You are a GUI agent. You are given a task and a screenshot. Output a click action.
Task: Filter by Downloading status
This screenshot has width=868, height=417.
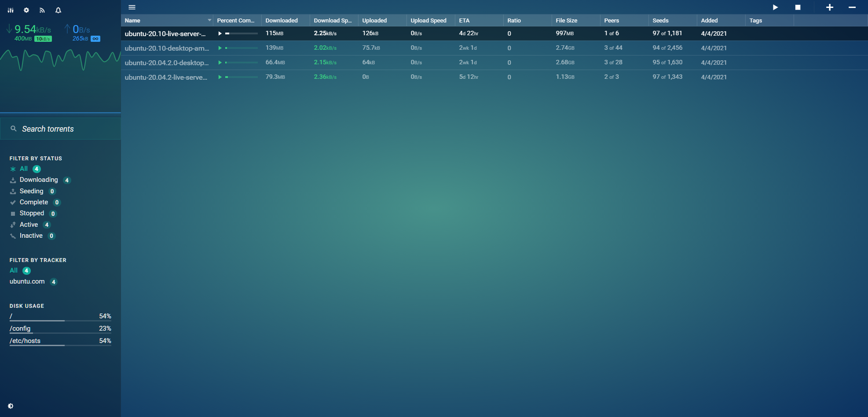point(39,180)
